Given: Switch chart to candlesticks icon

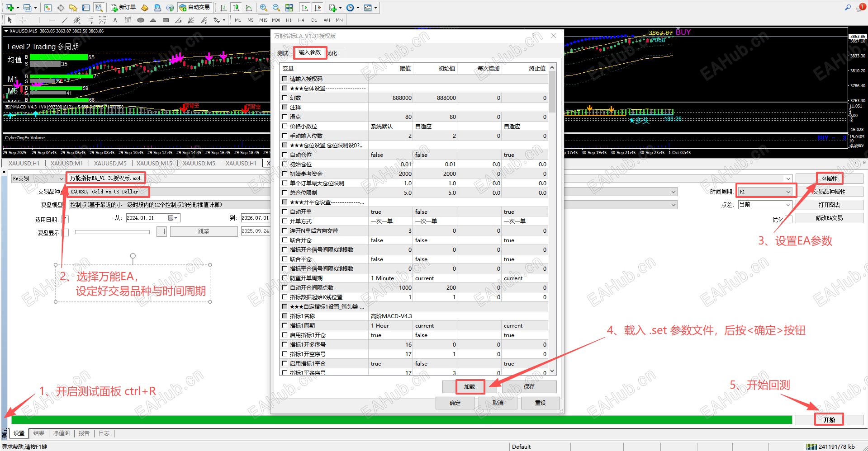Looking at the screenshot, I should [x=236, y=8].
